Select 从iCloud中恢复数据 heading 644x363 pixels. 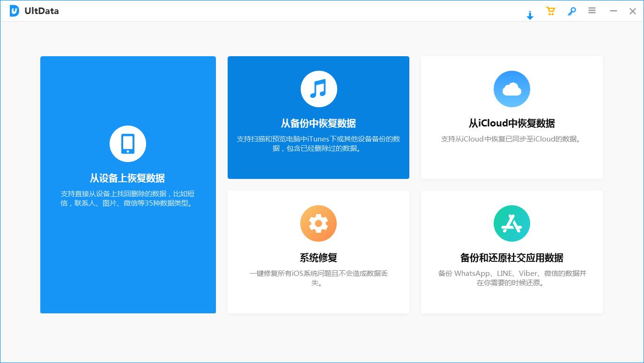[x=512, y=123]
